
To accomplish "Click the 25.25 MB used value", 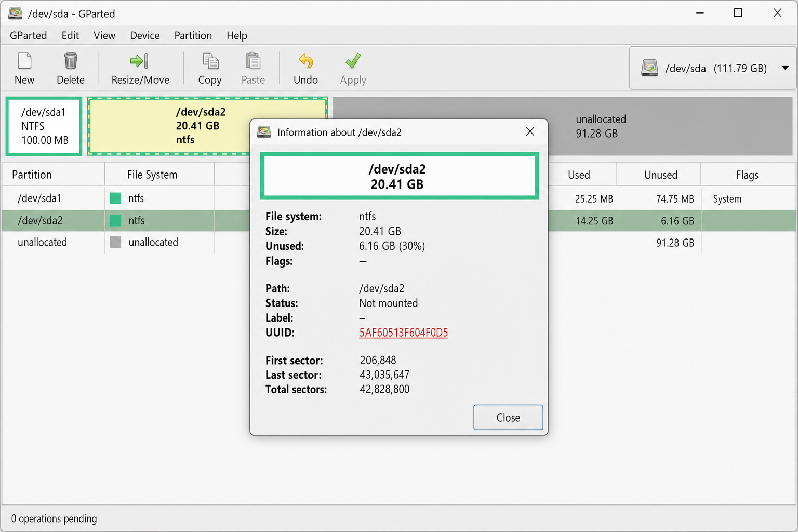I will point(594,199).
